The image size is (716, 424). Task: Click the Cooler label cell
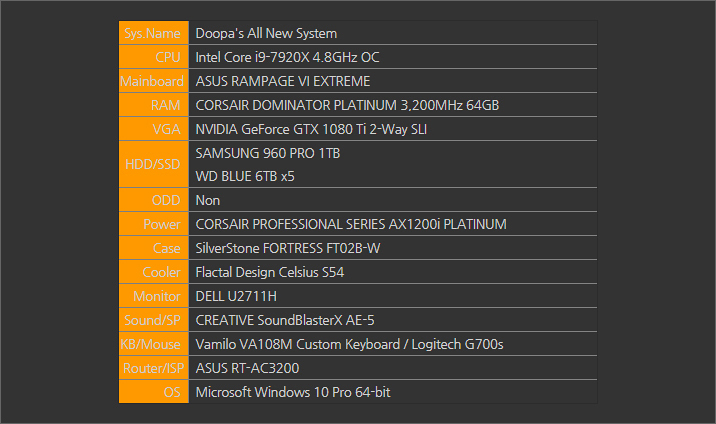(153, 272)
